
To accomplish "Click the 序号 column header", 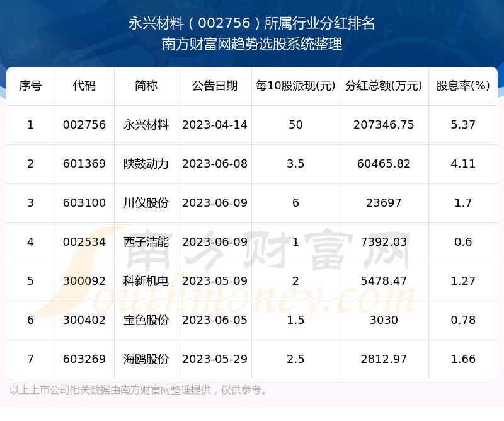I will click(x=30, y=86).
